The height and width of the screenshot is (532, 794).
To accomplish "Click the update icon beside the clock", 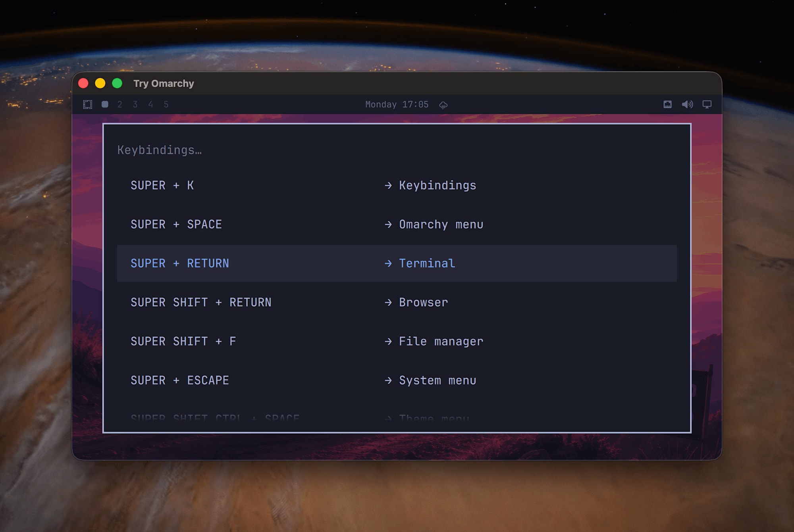I will point(443,105).
